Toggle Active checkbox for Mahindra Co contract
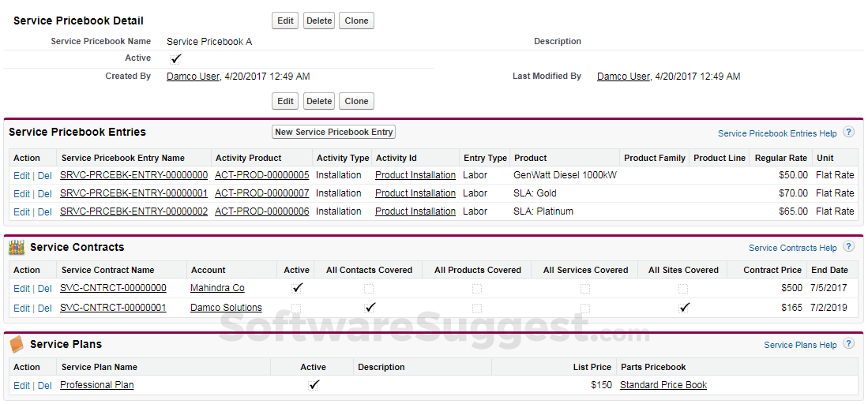The width and height of the screenshot is (868, 404). [x=297, y=289]
